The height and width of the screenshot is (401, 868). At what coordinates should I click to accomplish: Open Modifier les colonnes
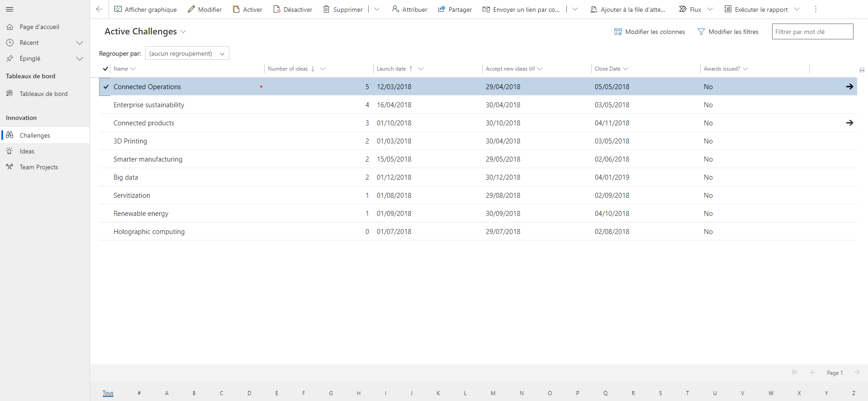(x=650, y=32)
